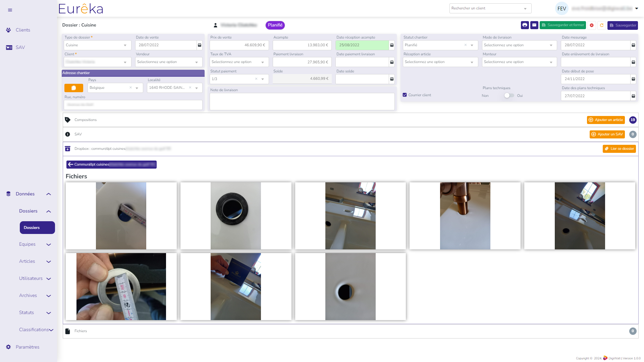
Task: Click Sauvegarder et fermer button
Action: [563, 25]
